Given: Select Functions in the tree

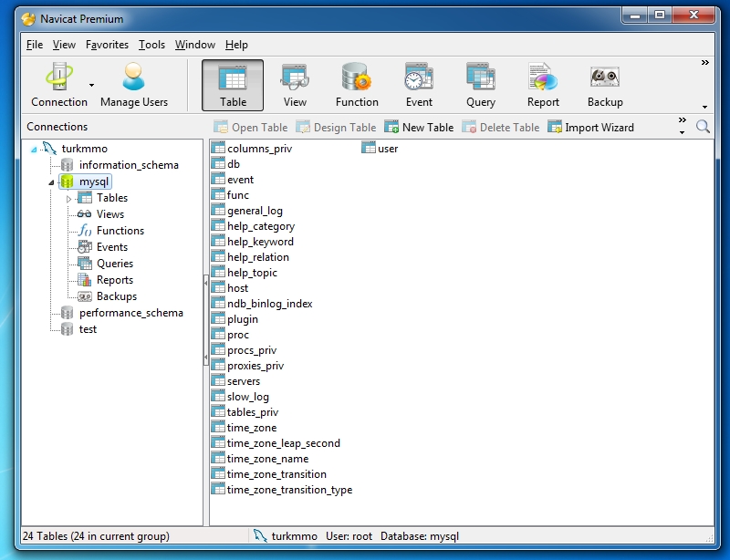Looking at the screenshot, I should (x=120, y=231).
